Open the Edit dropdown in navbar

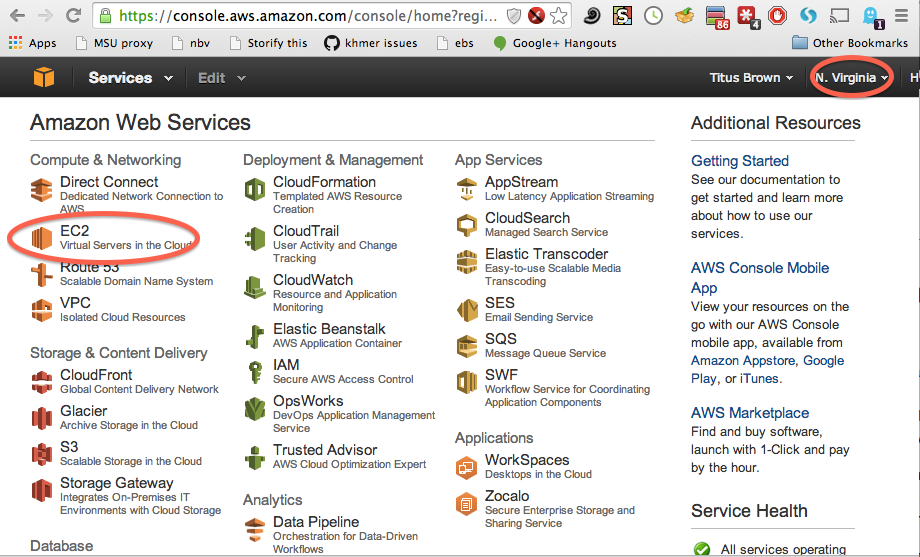click(x=221, y=77)
